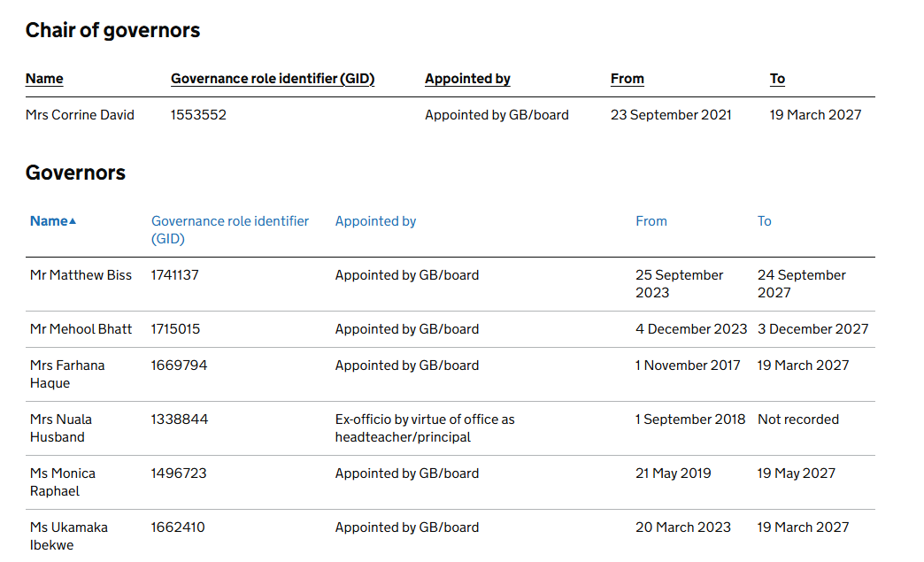The height and width of the screenshot is (562, 924).
Task: Click the sort arrow beside Governors Name header
Action: click(73, 221)
